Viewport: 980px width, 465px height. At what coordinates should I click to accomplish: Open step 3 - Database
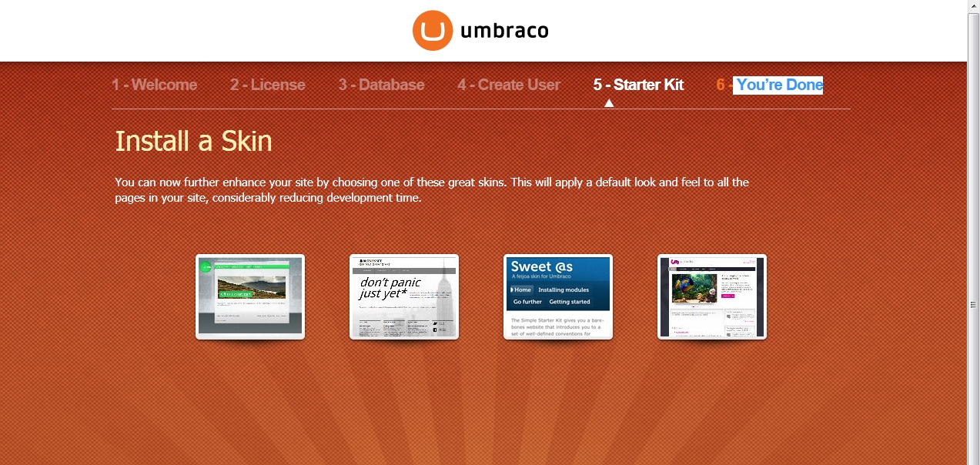click(381, 85)
